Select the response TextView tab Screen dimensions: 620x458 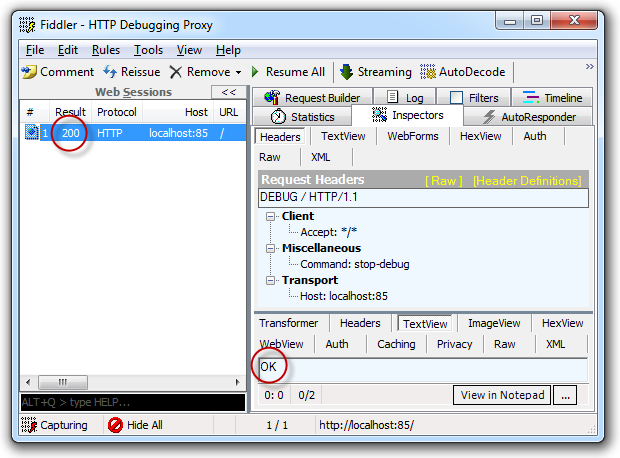pyautogui.click(x=425, y=324)
